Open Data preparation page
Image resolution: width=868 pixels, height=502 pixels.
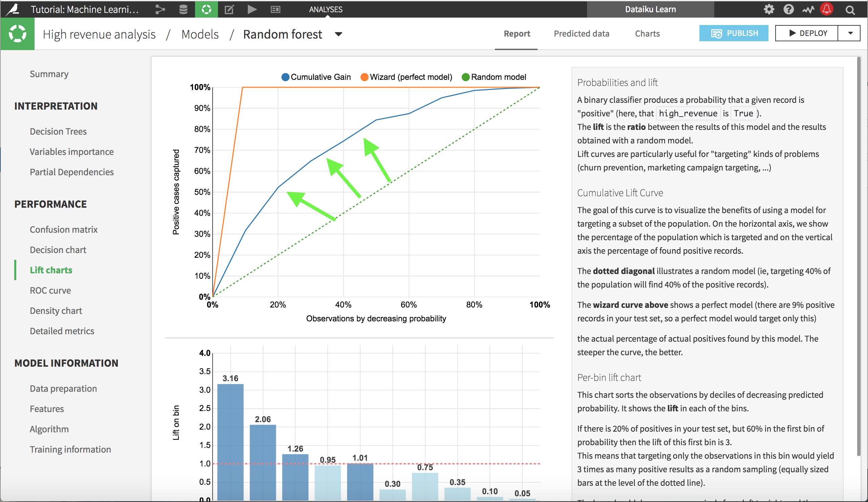pos(63,388)
